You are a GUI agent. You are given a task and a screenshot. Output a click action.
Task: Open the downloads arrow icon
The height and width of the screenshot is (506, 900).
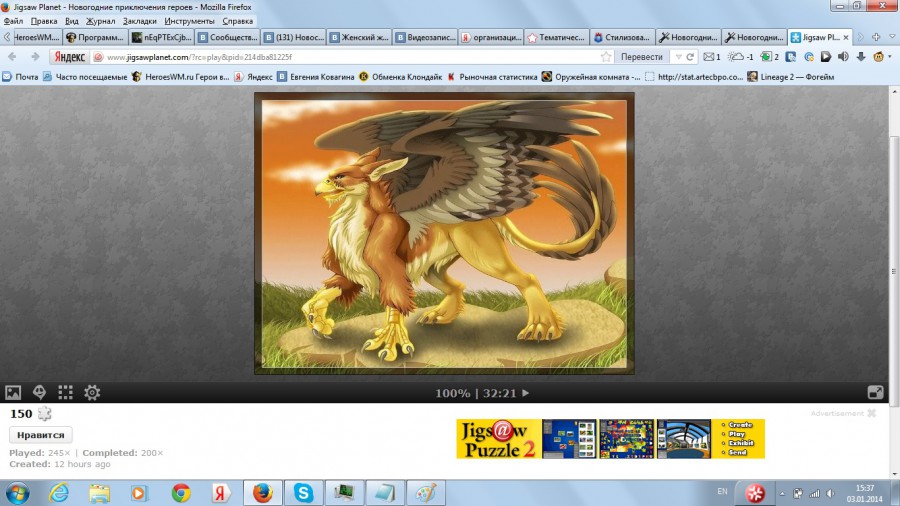(x=861, y=57)
